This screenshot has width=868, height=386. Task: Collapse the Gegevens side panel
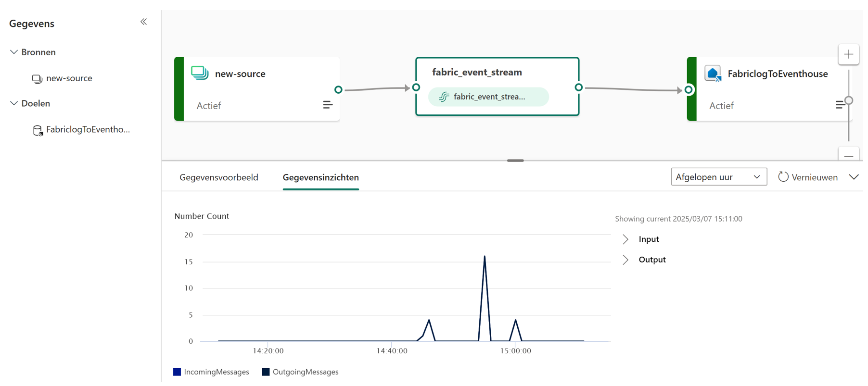(x=143, y=22)
